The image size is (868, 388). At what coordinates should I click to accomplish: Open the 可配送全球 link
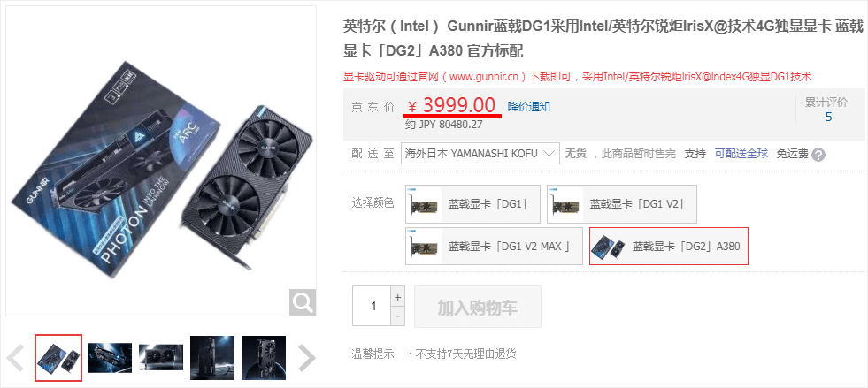741,154
